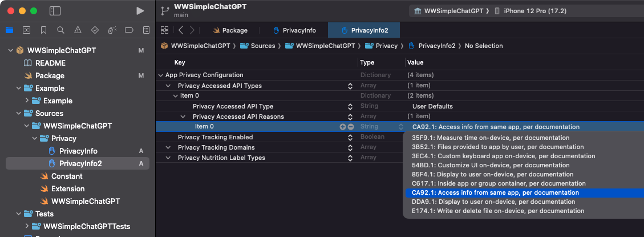This screenshot has height=237, width=644.
Task: Open the Source Control navigator
Action: [26, 30]
